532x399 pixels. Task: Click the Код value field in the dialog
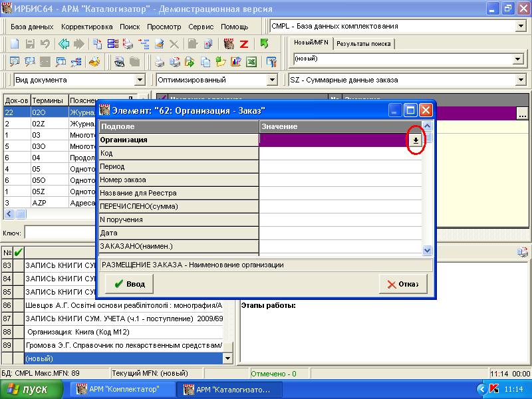pos(340,154)
